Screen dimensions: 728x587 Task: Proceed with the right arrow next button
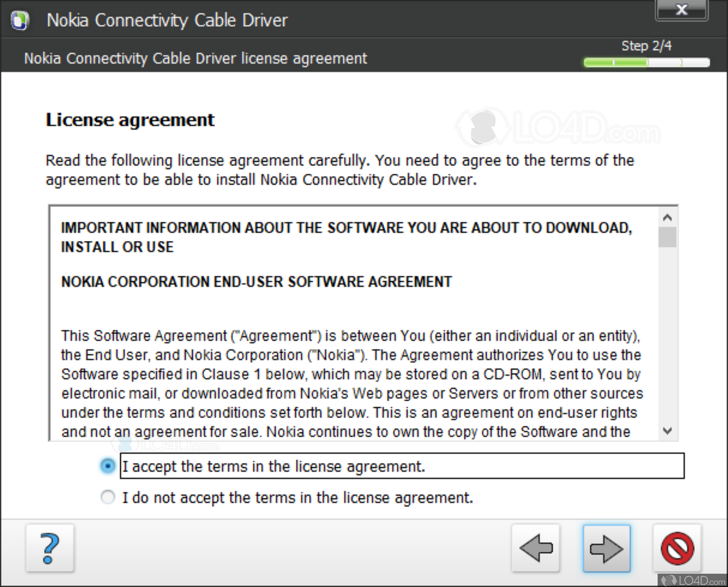click(x=607, y=548)
